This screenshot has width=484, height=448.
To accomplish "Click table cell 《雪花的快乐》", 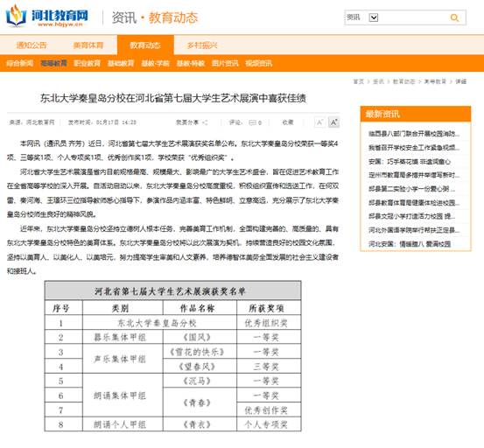I will pyautogui.click(x=200, y=352).
